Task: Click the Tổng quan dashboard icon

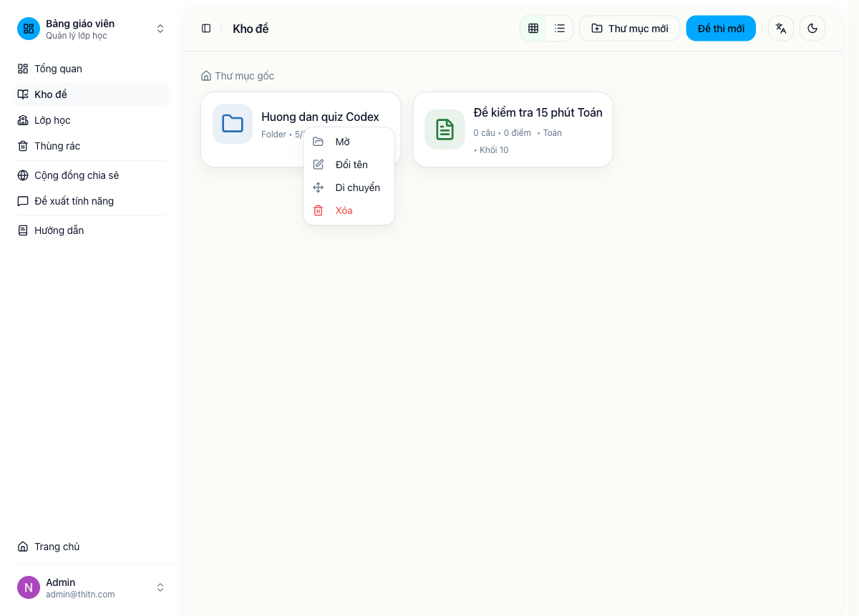Action: (x=23, y=69)
